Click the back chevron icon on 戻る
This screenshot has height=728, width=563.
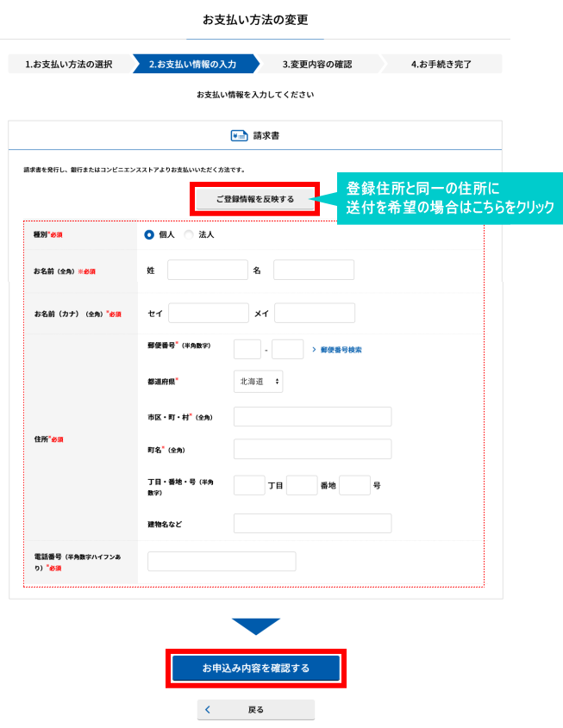pyautogui.click(x=208, y=709)
